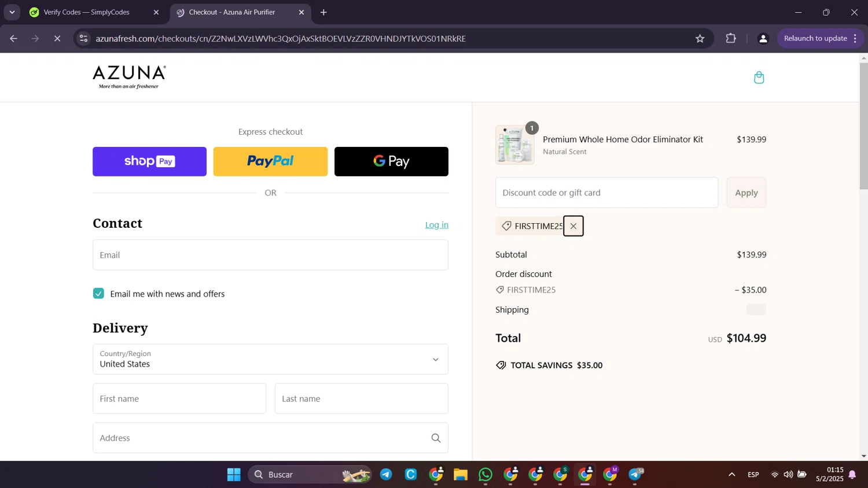Click the page vertical scrollbar
The image size is (868, 488).
pos(863,126)
